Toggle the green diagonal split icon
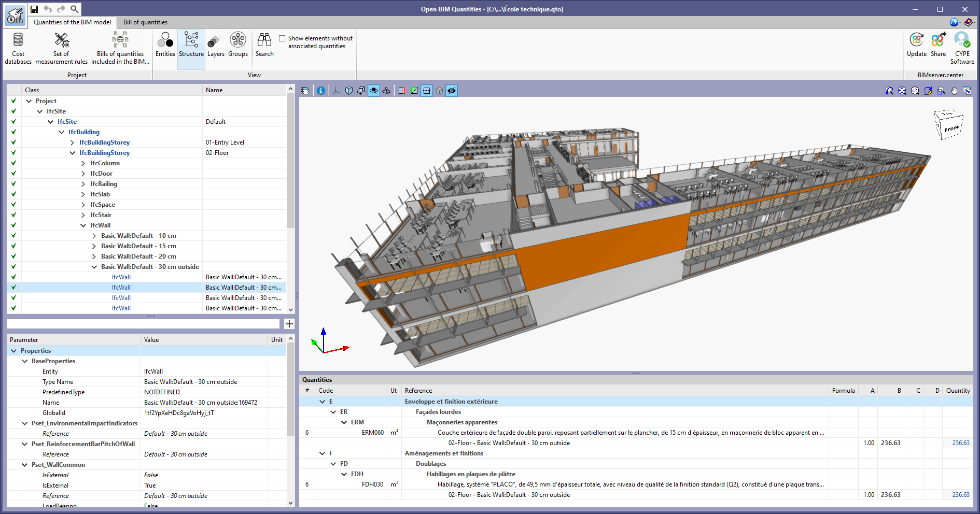The image size is (980, 514). point(414,91)
